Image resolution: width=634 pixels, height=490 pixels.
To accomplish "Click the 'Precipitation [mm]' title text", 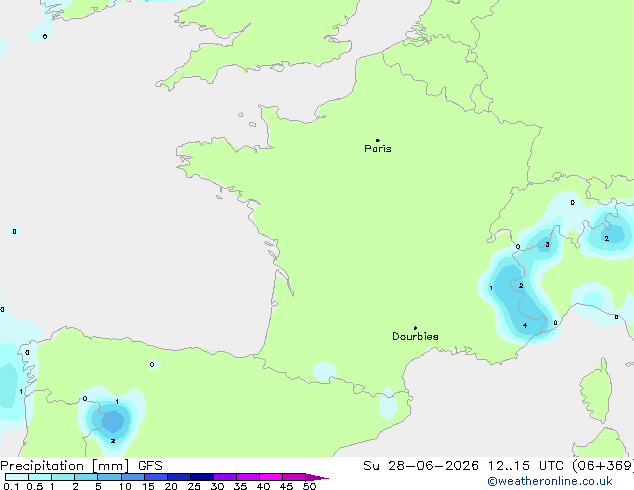I will pyautogui.click(x=65, y=466).
